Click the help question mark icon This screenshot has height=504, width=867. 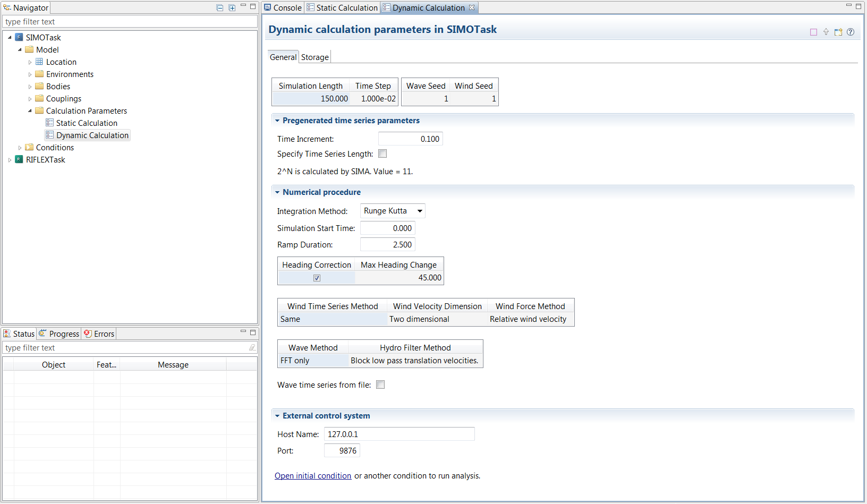click(851, 32)
